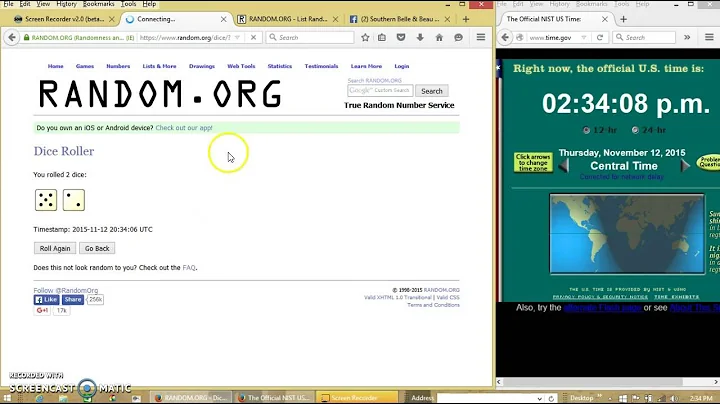Viewport: 720px width, 404px height.
Task: Click the world daylight map image
Action: (x=627, y=234)
